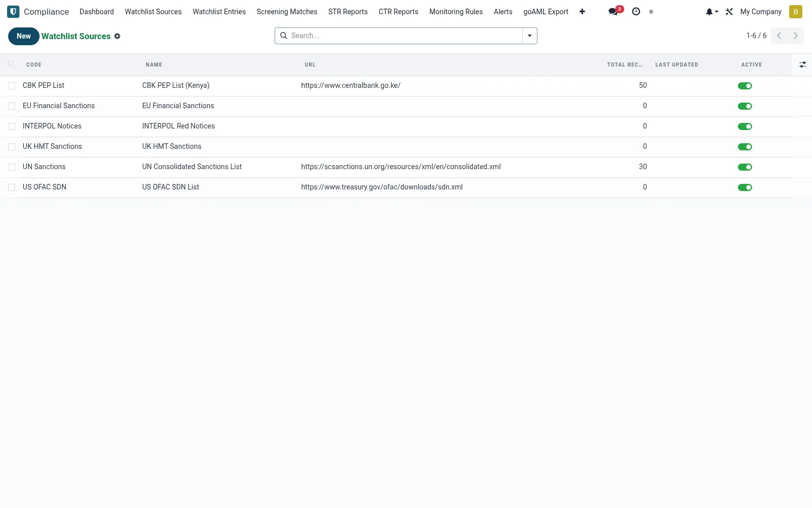Click the search magnifier icon
Screen dimensions: 812x508
(x=284, y=36)
